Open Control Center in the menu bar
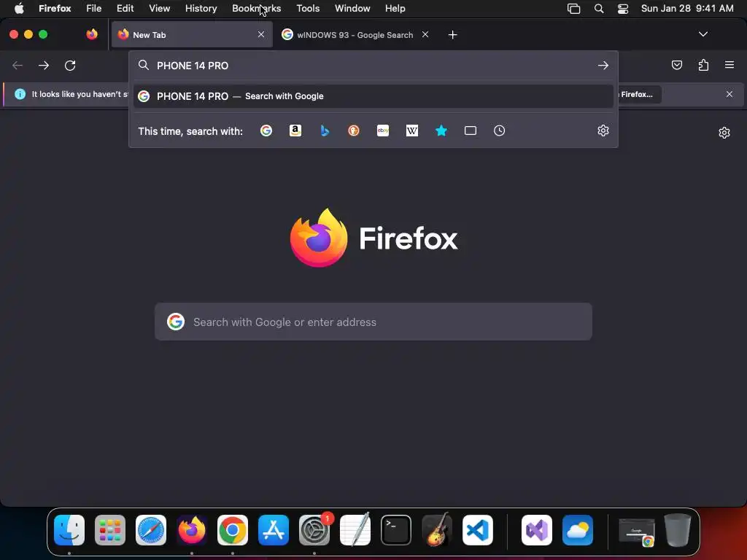The image size is (747, 560). [623, 9]
